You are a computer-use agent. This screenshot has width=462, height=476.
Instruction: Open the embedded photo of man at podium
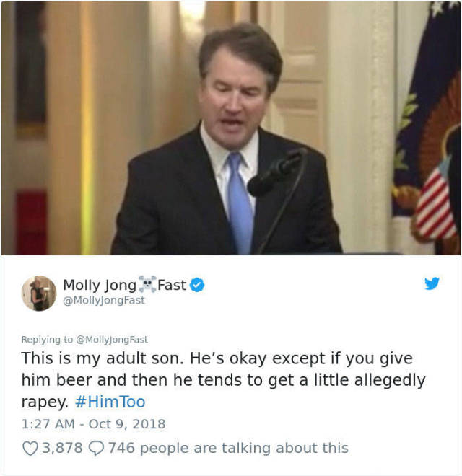pos(231,127)
